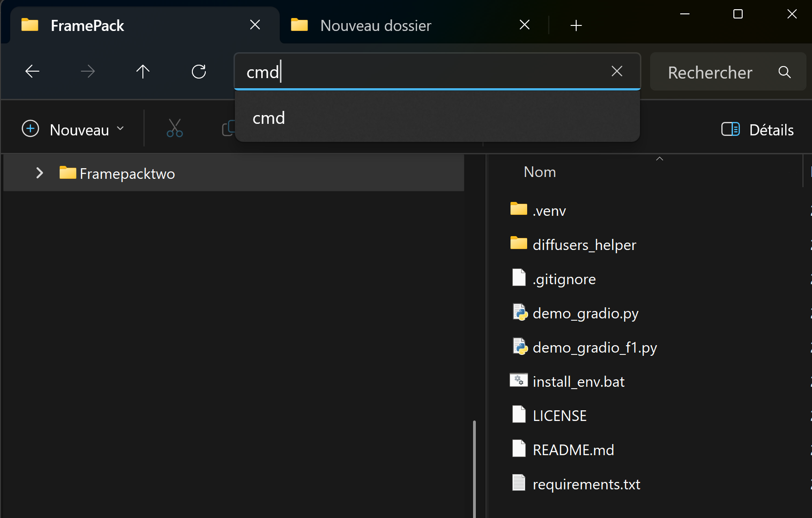Click the Python icon of demo_gradio.py

(x=520, y=312)
